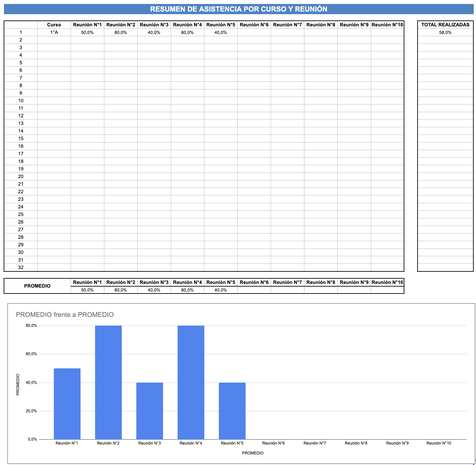Viewport: 476px width, 465px height.
Task: Click Reunión N°4 80,0% cell in row 1
Action: click(187, 32)
